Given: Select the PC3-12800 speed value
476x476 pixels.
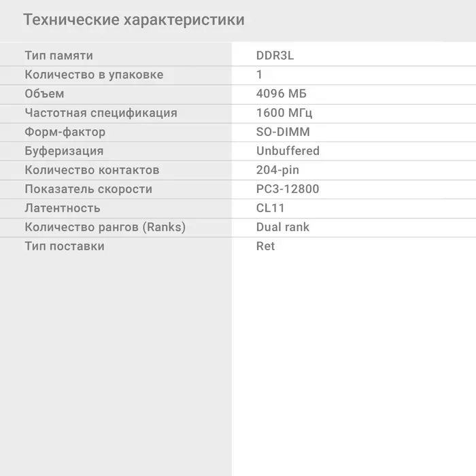Looking at the screenshot, I should 288,189.
